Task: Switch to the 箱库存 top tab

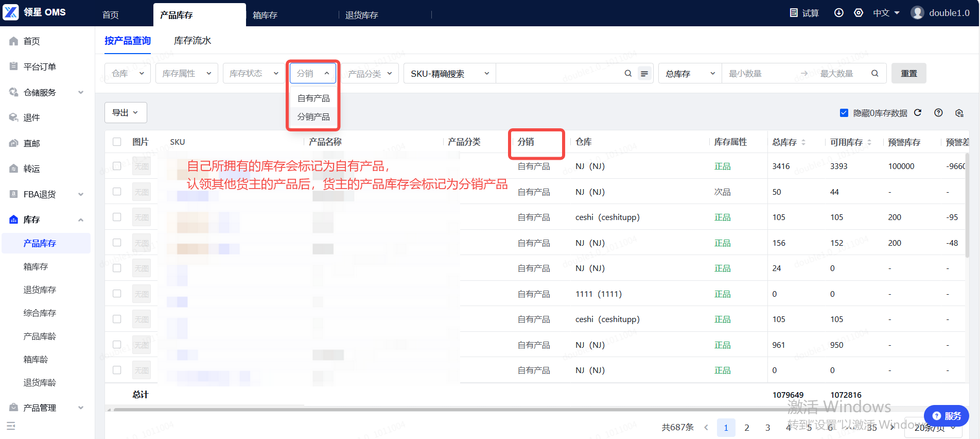Action: coord(265,15)
